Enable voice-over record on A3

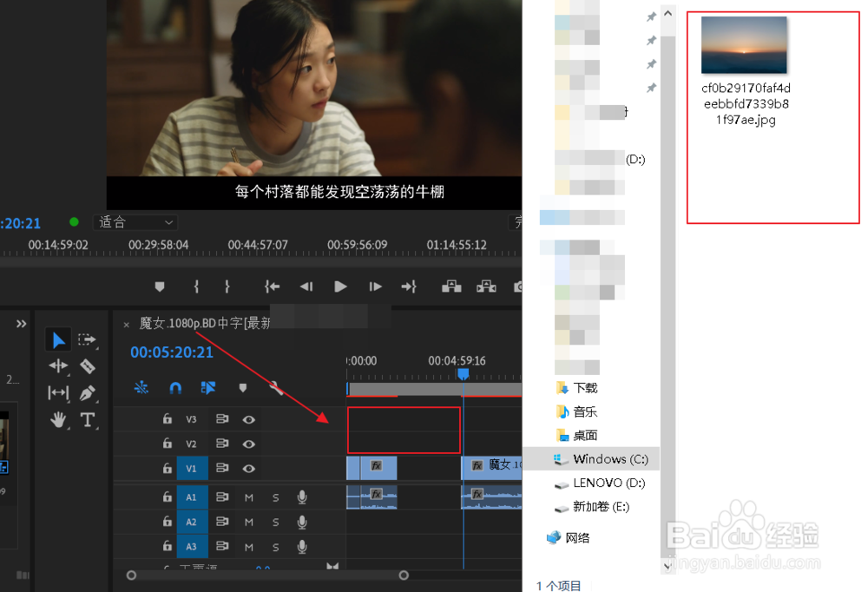302,547
